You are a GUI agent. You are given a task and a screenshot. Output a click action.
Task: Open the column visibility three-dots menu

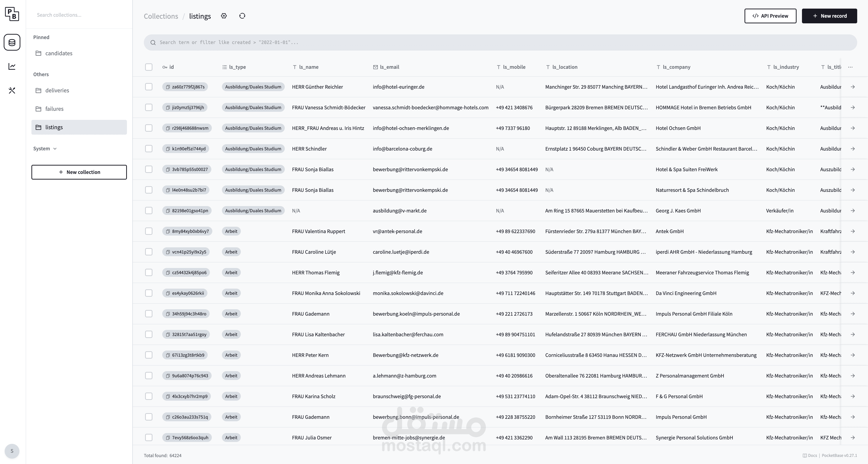[850, 67]
